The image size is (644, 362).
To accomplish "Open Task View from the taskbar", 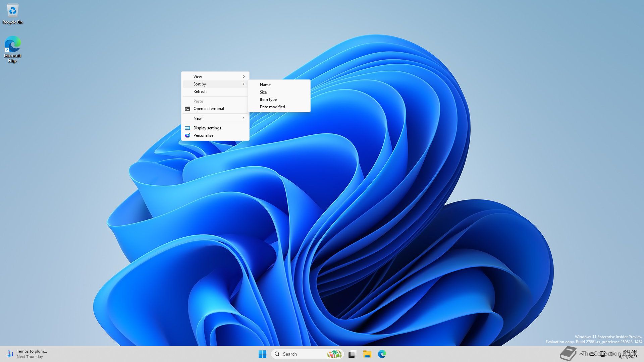I will pyautogui.click(x=352, y=354).
